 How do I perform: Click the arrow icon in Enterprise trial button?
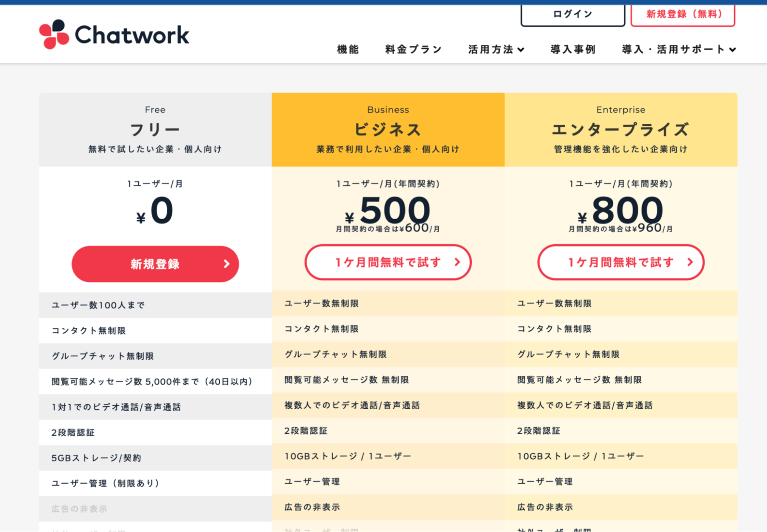690,262
